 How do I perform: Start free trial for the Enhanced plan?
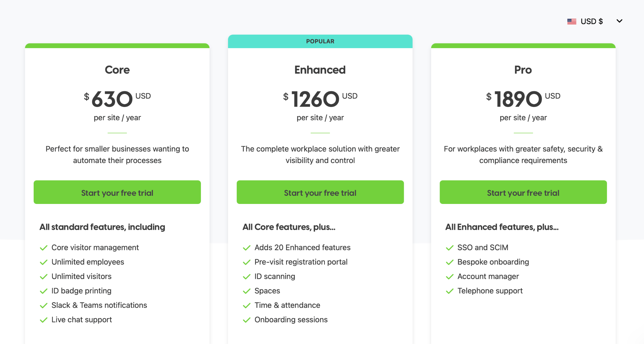point(320,192)
